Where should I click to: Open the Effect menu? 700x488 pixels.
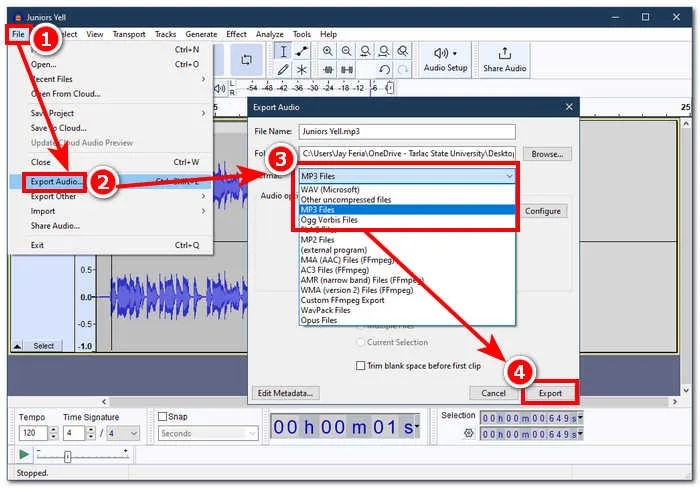point(236,34)
